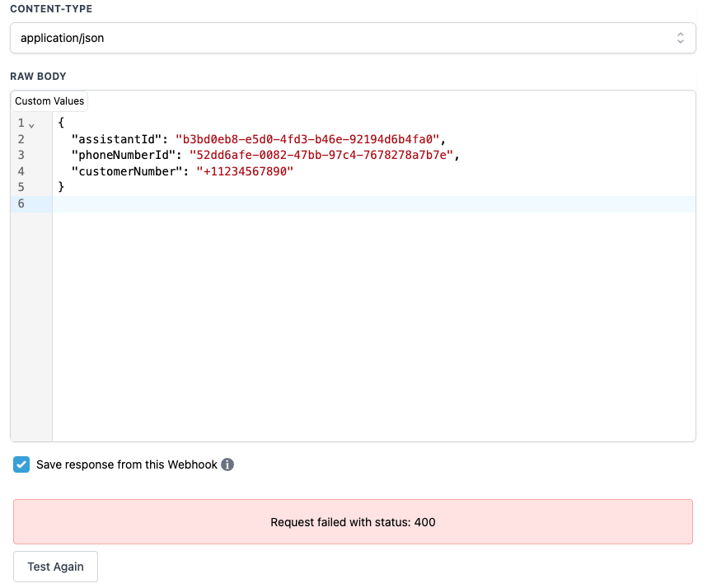Viewport: 712px width, 588px height.
Task: Switch to the Custom Values tab
Action: coord(49,100)
